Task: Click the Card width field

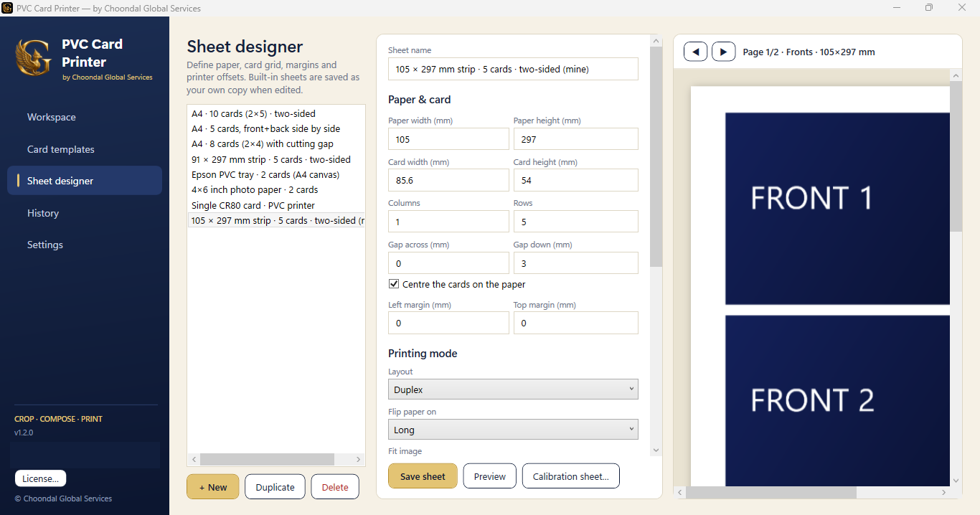Action: click(448, 180)
